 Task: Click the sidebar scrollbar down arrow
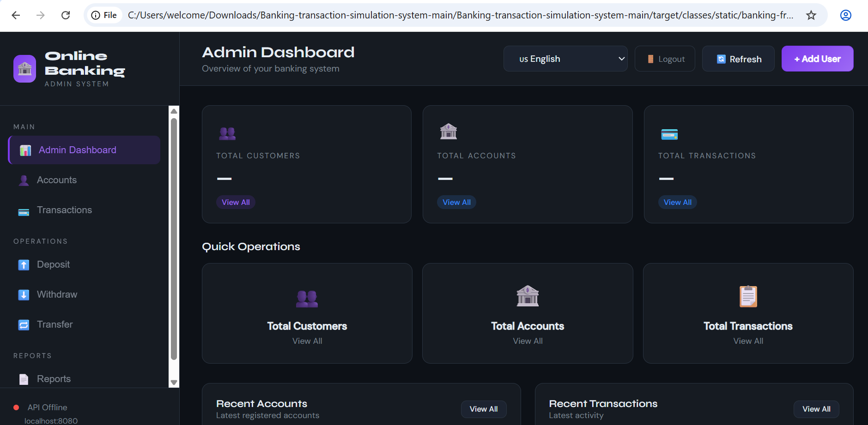tap(174, 383)
